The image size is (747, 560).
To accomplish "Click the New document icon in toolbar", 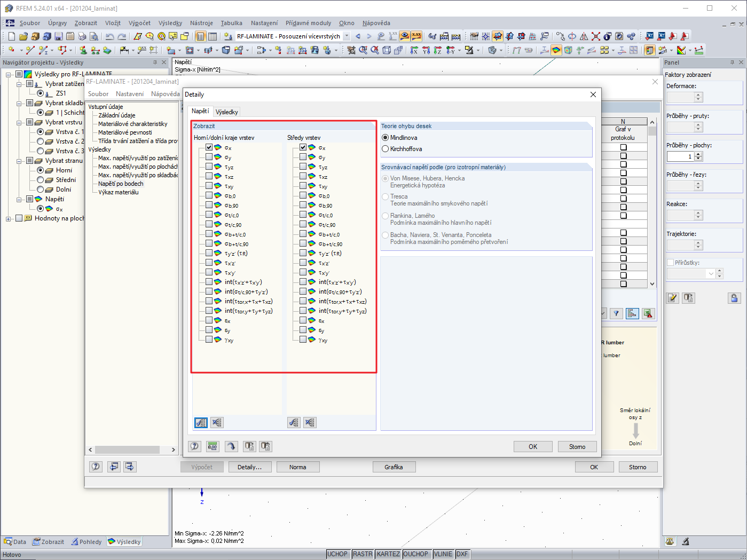I will click(x=11, y=36).
